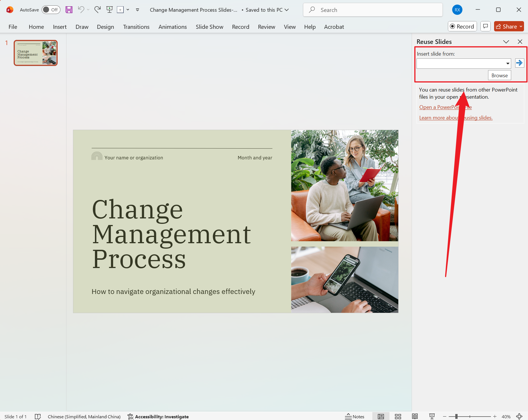Toggle AutoSave off switch to on
Image resolution: width=528 pixels, height=420 pixels.
[x=50, y=9]
